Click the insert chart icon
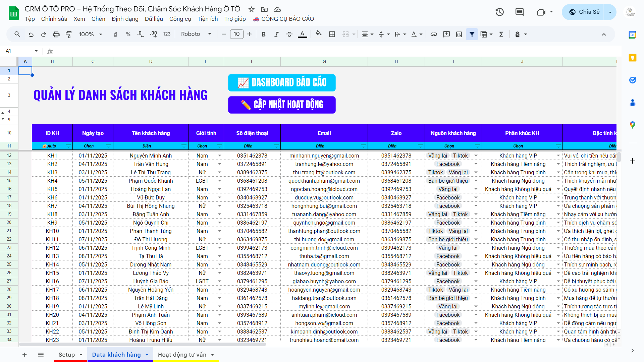Image resolution: width=644 pixels, height=362 pixels. 459,34
